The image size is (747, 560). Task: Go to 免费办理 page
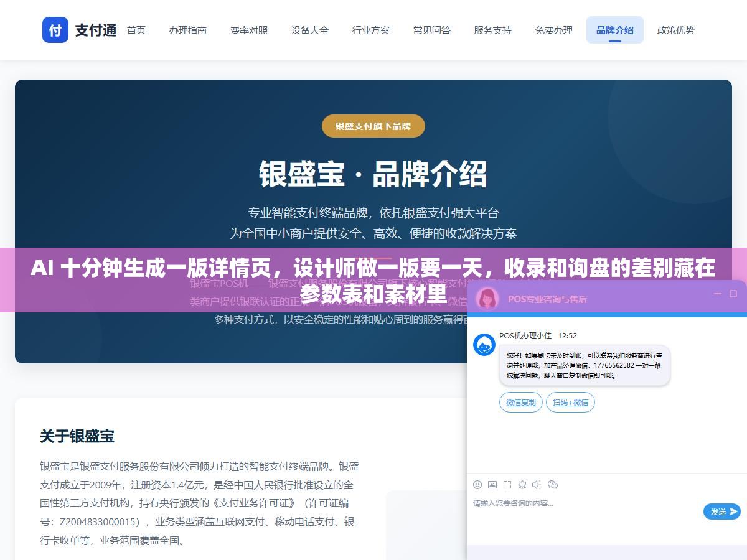(x=553, y=30)
